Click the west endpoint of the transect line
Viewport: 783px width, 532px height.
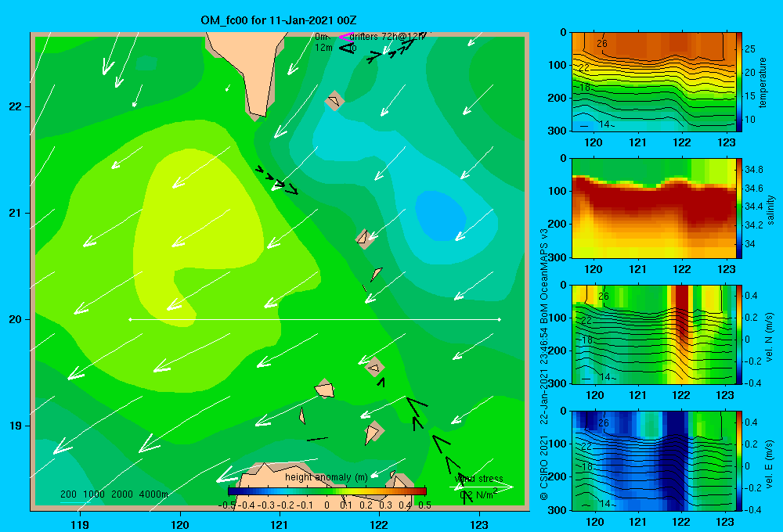coord(130,319)
